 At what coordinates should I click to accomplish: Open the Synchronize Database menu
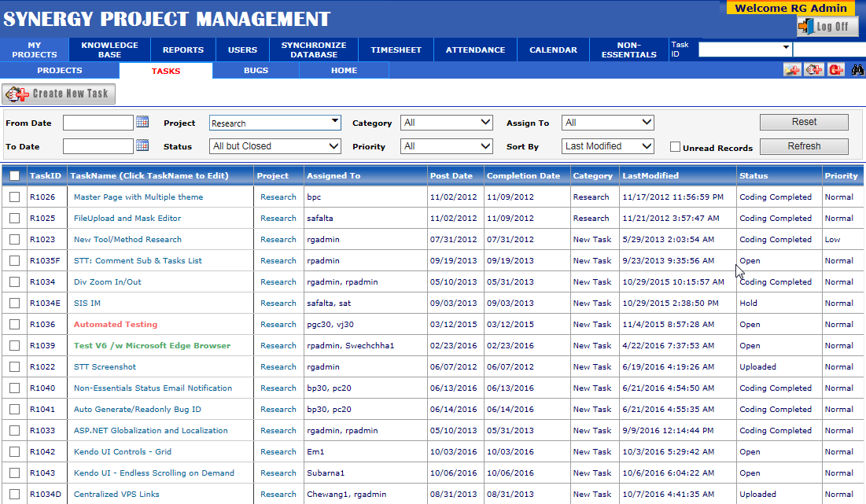[314, 50]
